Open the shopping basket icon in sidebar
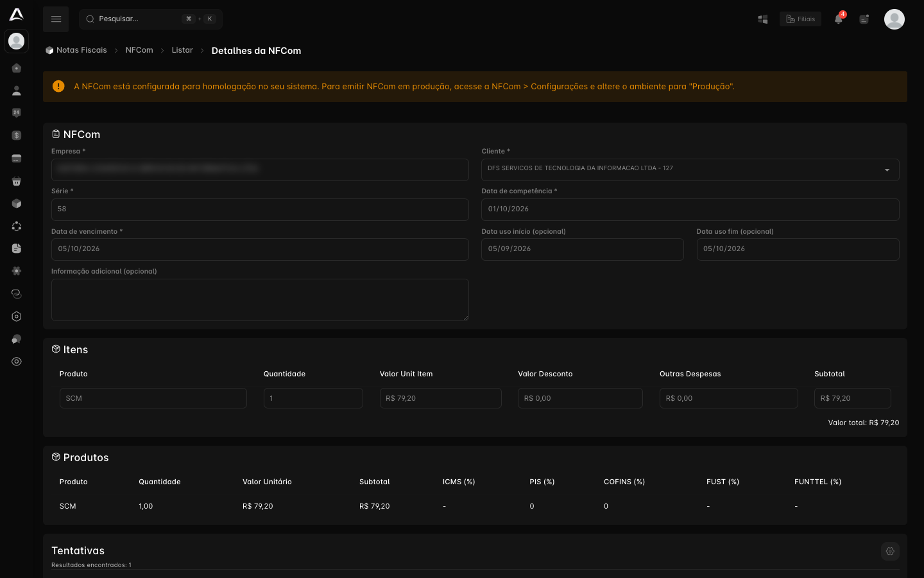 pyautogui.click(x=17, y=181)
